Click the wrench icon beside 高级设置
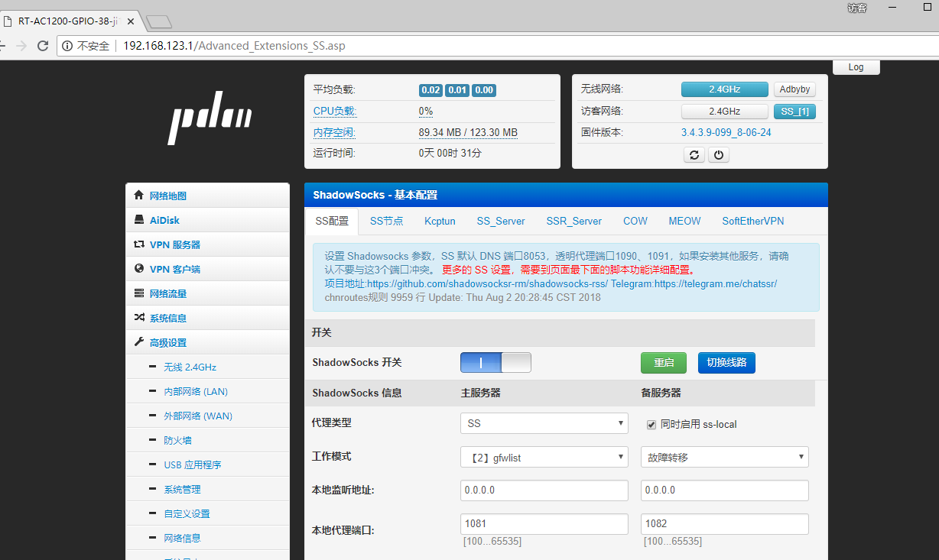The width and height of the screenshot is (939, 560). point(138,342)
